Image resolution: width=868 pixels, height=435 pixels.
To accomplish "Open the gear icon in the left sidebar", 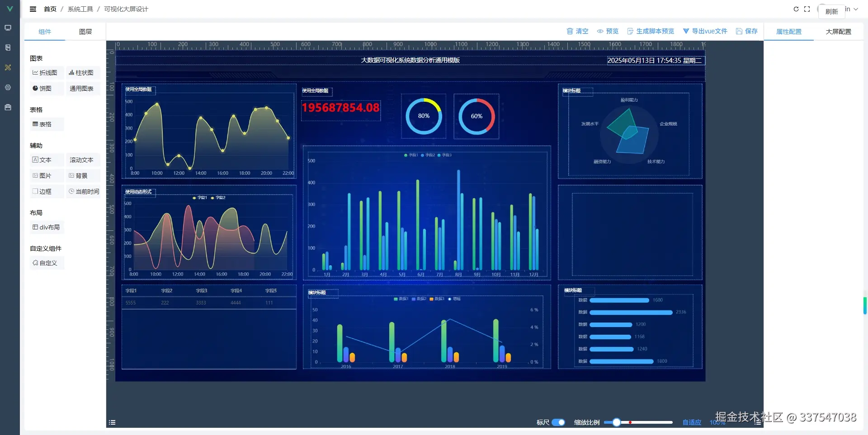I will 8,87.
